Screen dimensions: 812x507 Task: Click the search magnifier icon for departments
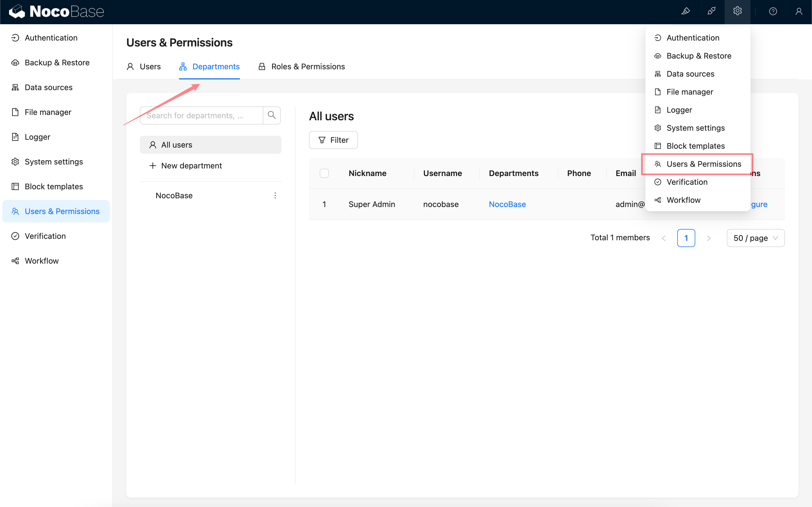click(272, 115)
